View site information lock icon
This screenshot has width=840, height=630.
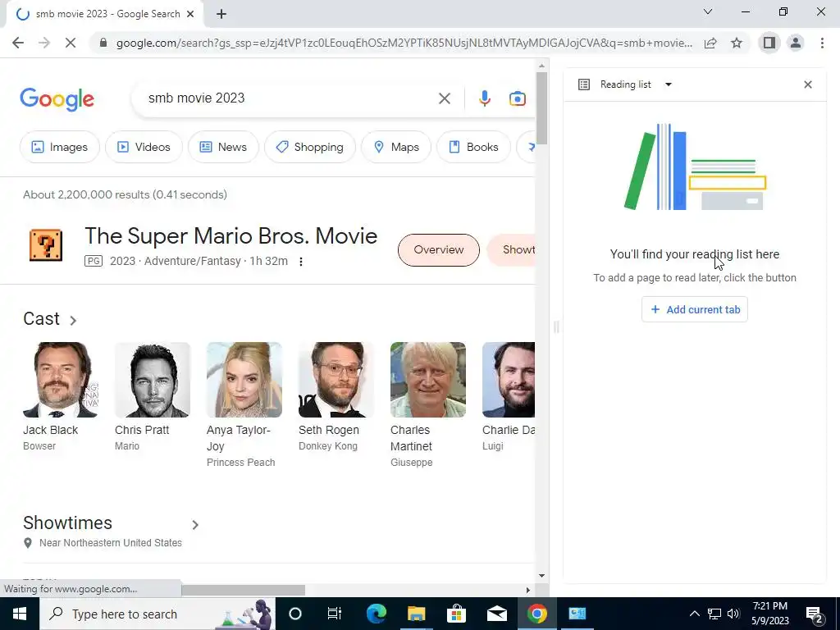(x=103, y=43)
